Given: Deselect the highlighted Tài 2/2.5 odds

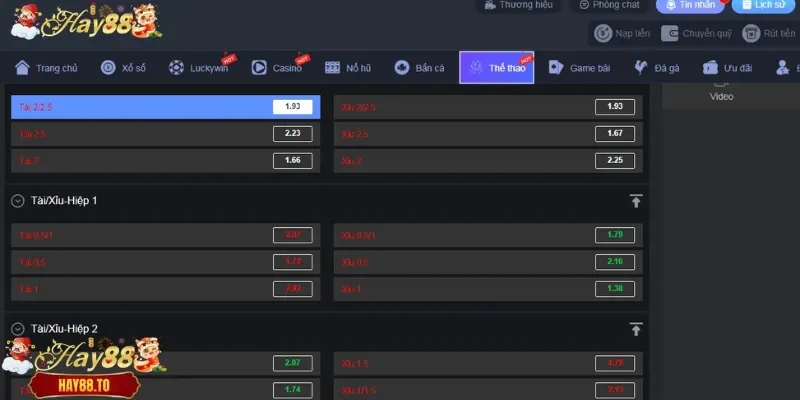Looking at the screenshot, I should pyautogui.click(x=165, y=107).
